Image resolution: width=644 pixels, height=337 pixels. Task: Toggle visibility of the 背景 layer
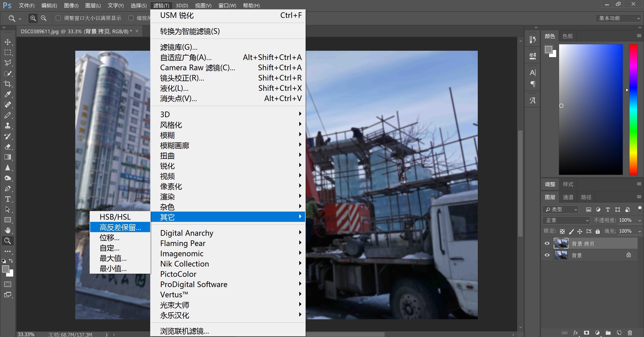tap(547, 255)
